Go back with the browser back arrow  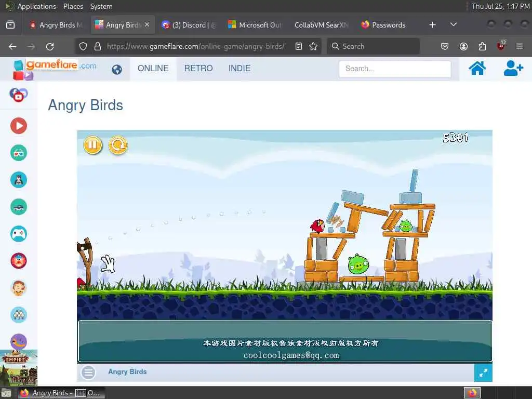click(x=12, y=46)
